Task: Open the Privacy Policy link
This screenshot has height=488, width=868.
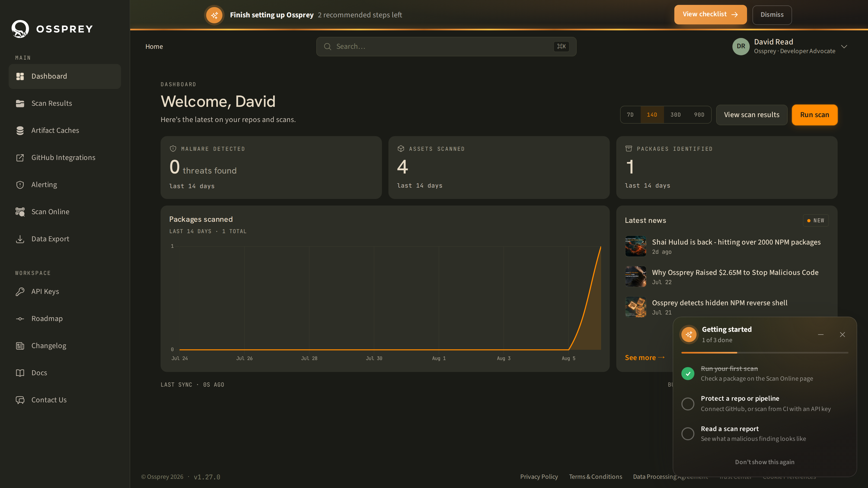Action: 539,477
